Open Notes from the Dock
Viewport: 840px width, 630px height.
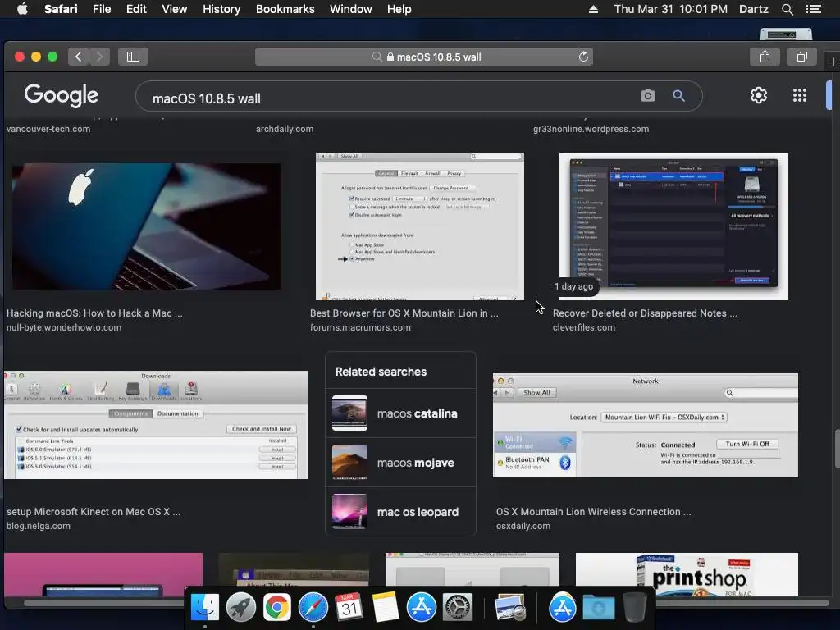pos(386,608)
